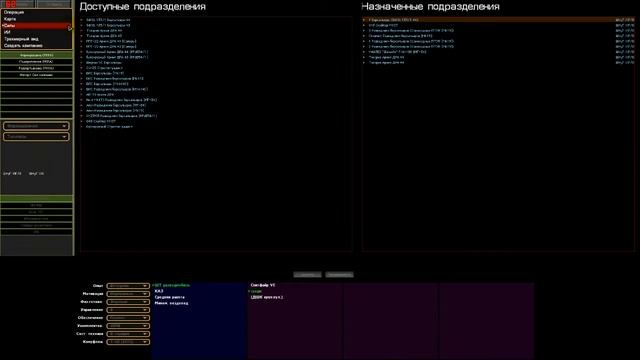Select ОАБ Снайпер row in Назначенные подразделения list
The image size is (640, 360).
tap(498, 25)
